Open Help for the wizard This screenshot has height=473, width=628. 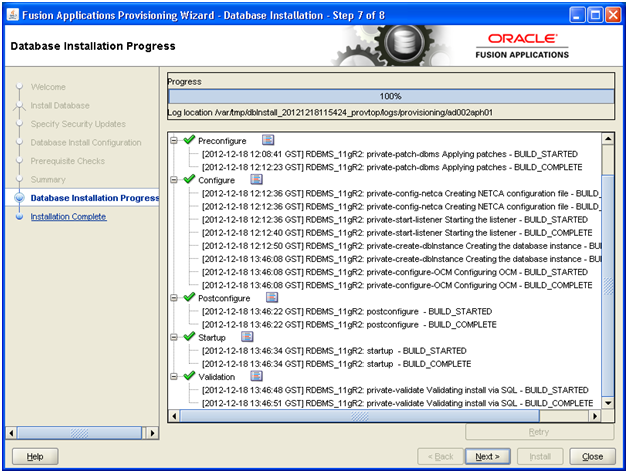pyautogui.click(x=35, y=457)
